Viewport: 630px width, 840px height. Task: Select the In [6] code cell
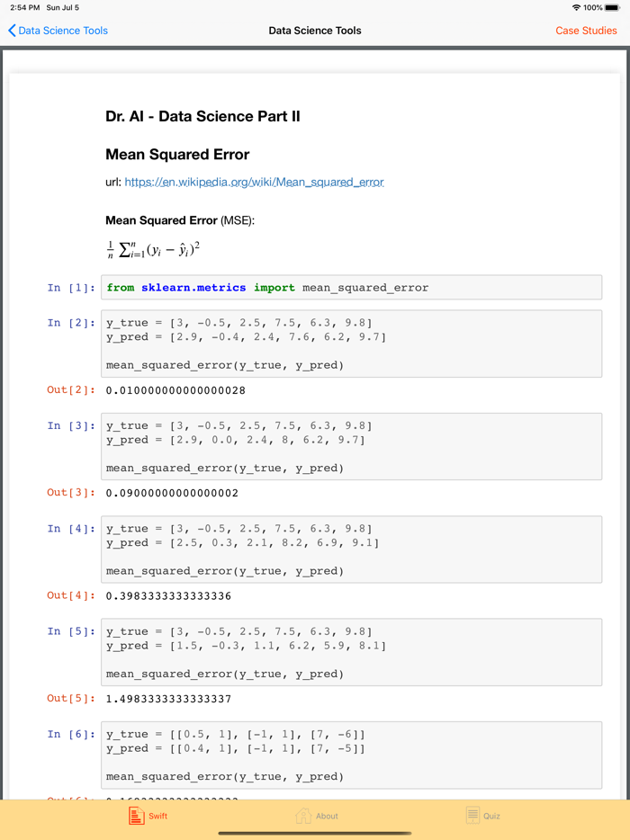pyautogui.click(x=353, y=755)
